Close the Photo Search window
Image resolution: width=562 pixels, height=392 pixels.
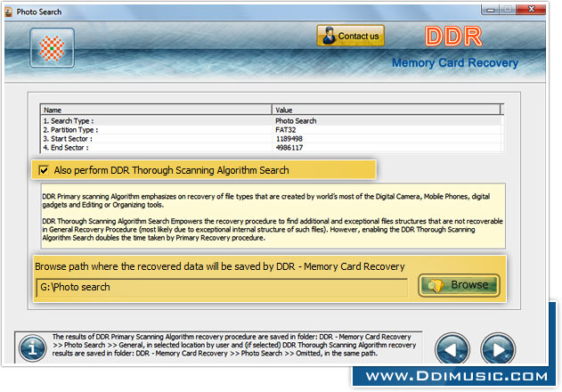click(531, 10)
